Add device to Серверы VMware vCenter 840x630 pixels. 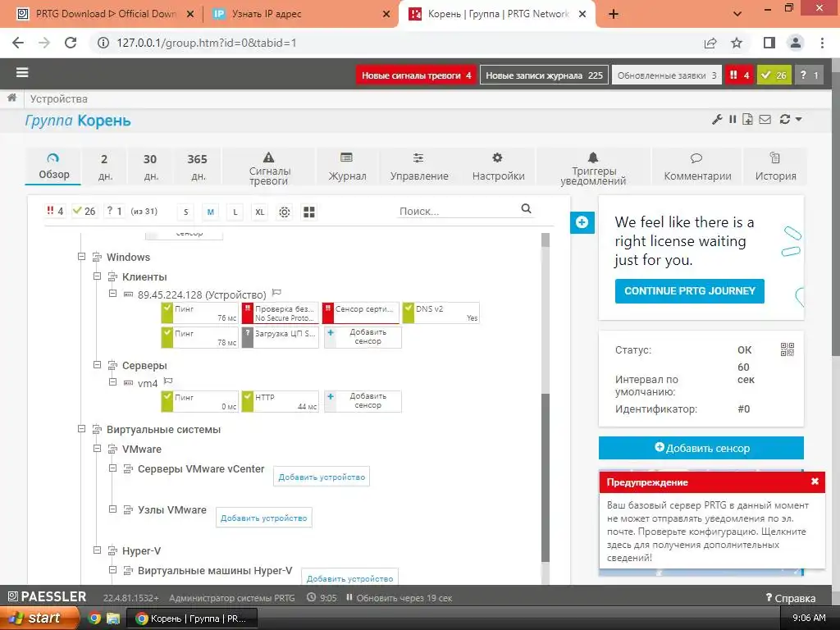pyautogui.click(x=322, y=477)
